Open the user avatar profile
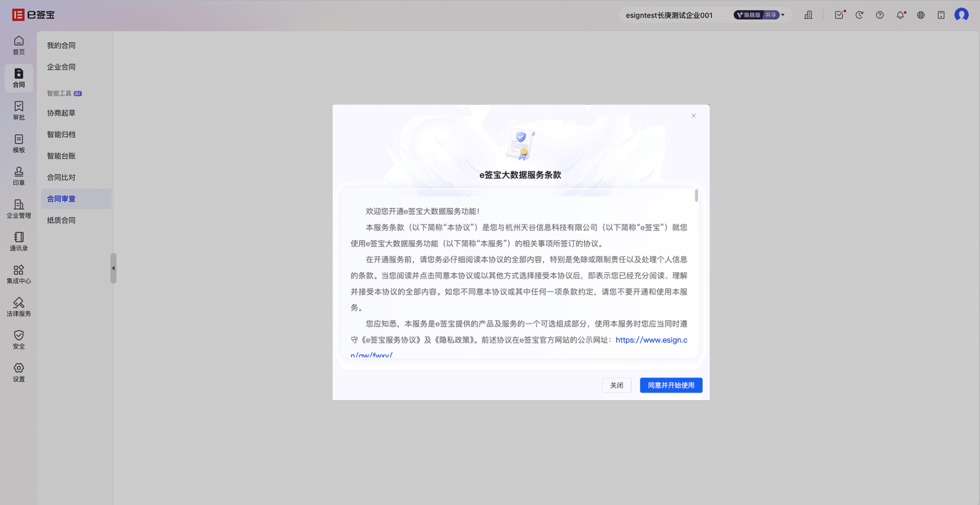The image size is (980, 505). (961, 15)
